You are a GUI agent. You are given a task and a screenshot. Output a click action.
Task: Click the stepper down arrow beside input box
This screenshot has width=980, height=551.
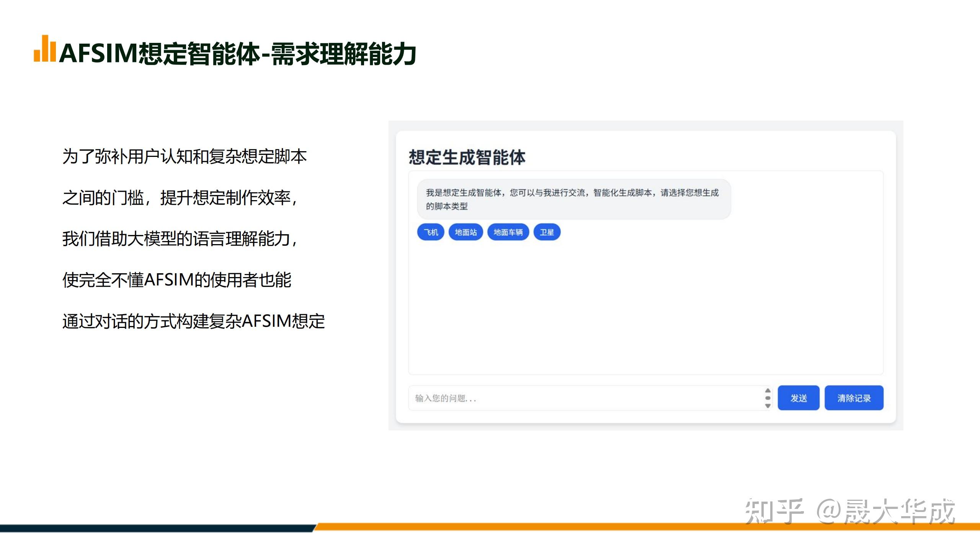click(768, 406)
